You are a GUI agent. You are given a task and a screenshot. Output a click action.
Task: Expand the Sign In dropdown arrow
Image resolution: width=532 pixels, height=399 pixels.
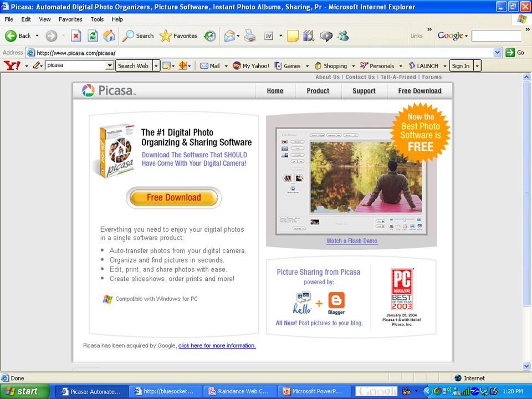click(477, 66)
